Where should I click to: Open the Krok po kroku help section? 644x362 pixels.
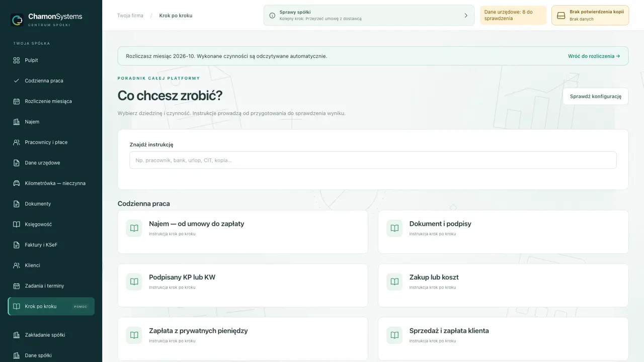point(51,306)
